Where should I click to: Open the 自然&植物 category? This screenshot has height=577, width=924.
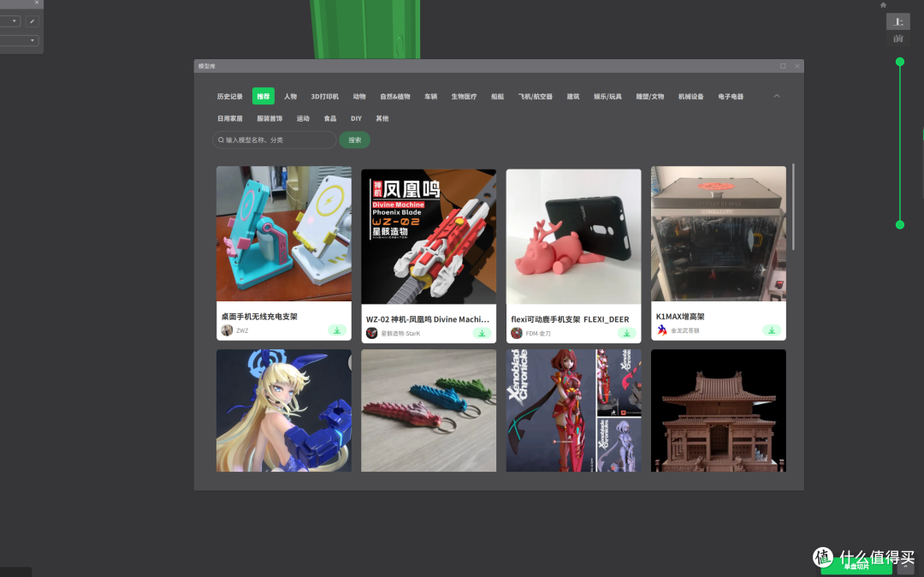[394, 97]
